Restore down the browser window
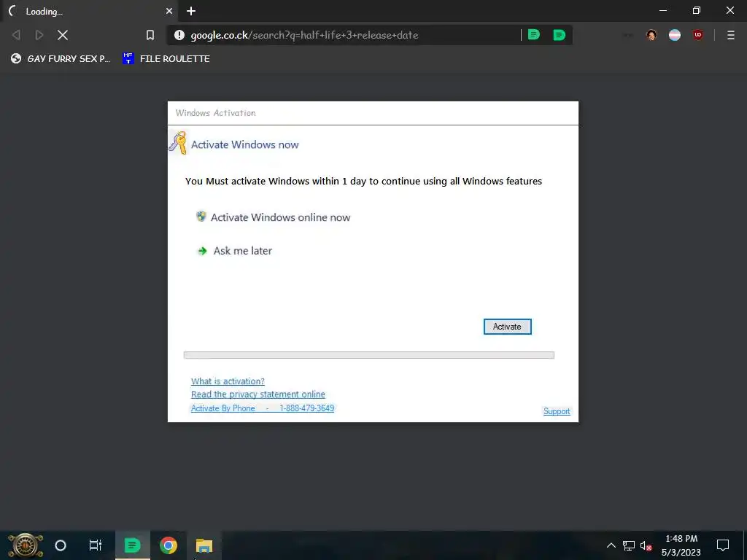Viewport: 747px width, 560px height. tap(697, 10)
